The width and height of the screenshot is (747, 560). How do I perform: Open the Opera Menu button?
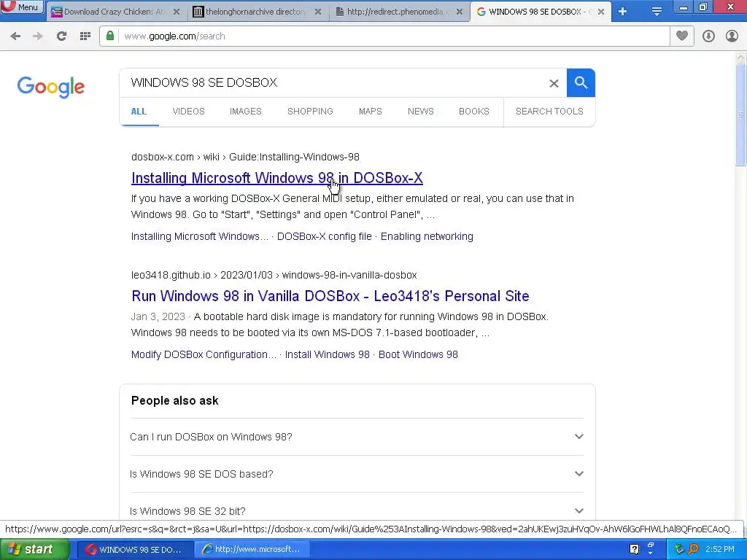coord(21,7)
